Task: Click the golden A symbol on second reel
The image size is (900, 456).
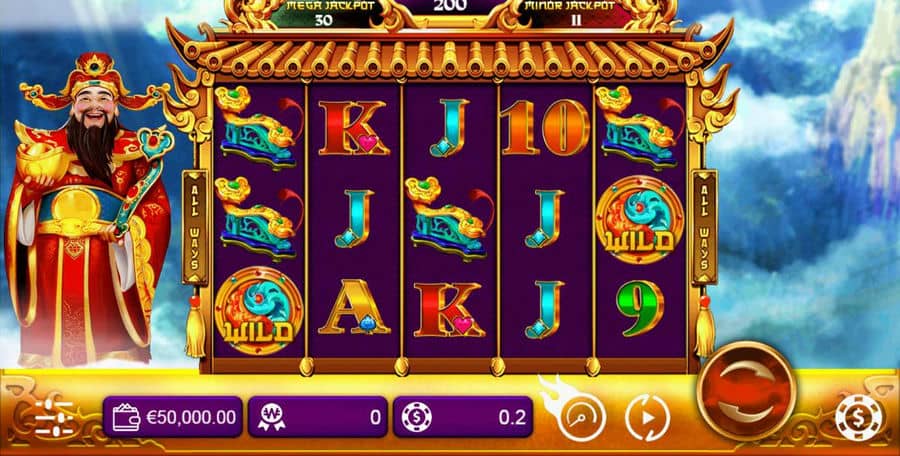Action: pyautogui.click(x=355, y=307)
